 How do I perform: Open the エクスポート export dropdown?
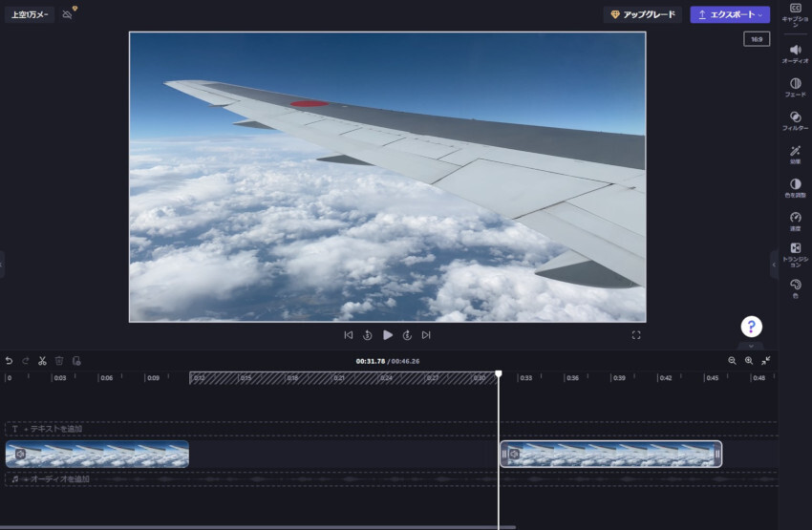tap(730, 14)
